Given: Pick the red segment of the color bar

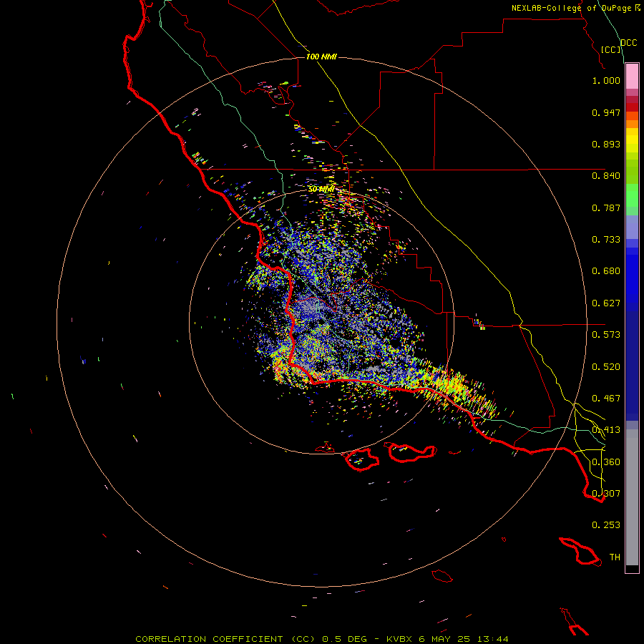Looking at the screenshot, I should pyautogui.click(x=632, y=107).
